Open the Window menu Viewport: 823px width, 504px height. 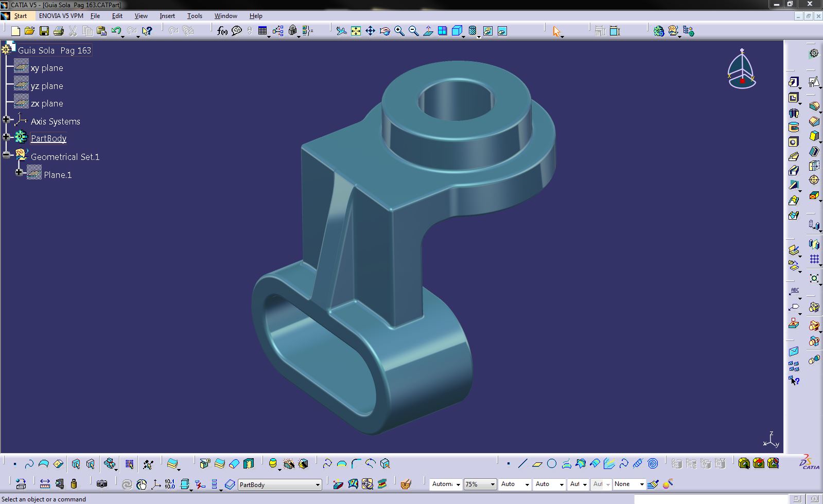point(226,16)
